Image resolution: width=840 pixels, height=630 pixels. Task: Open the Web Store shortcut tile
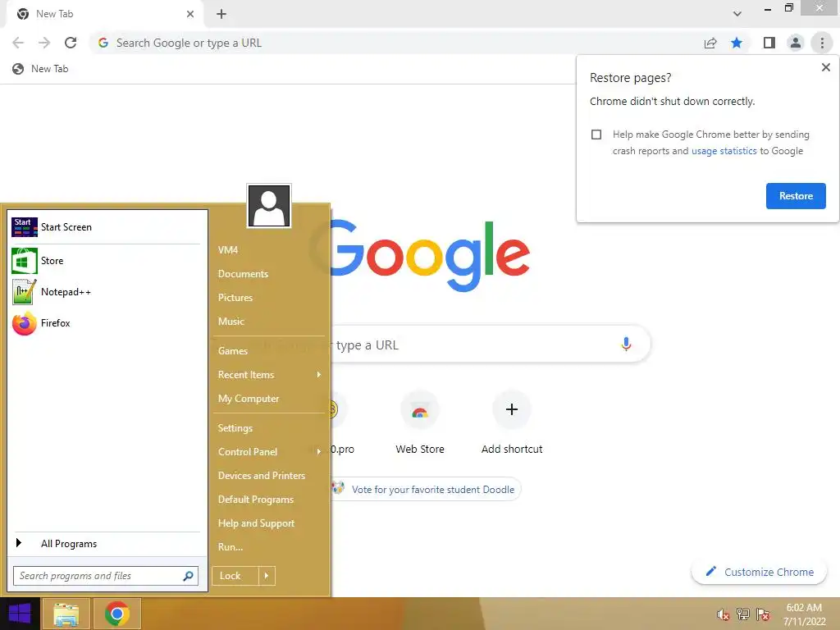(420, 423)
